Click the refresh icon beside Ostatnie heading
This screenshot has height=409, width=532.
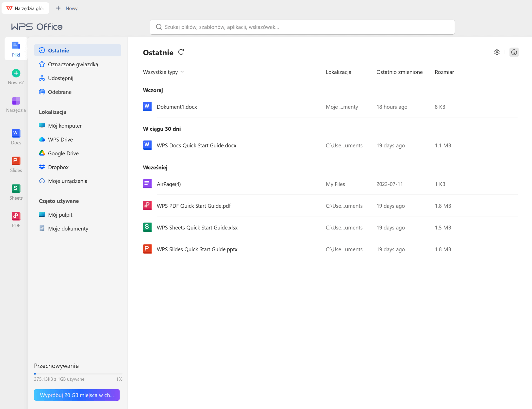(181, 52)
